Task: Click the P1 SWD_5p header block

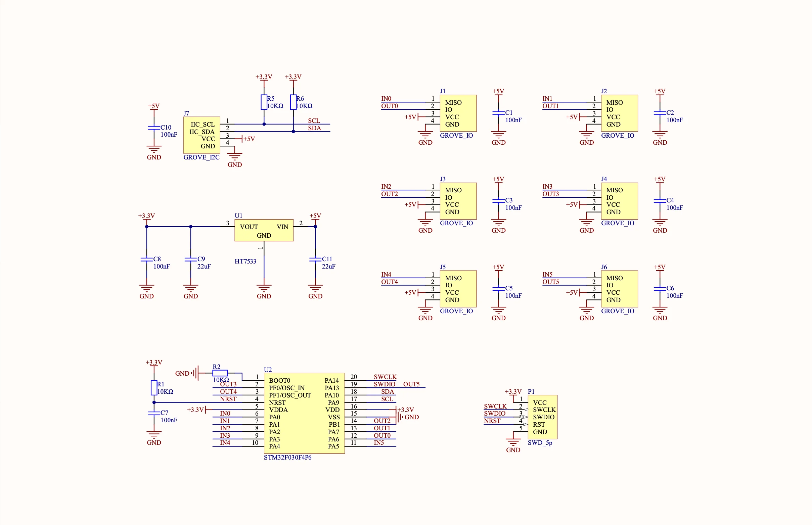Action: pyautogui.click(x=542, y=417)
